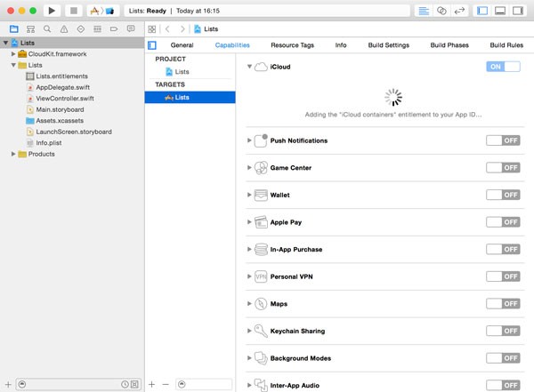Image resolution: width=534 pixels, height=392 pixels.
Task: Open the issue navigator
Action: [64, 29]
